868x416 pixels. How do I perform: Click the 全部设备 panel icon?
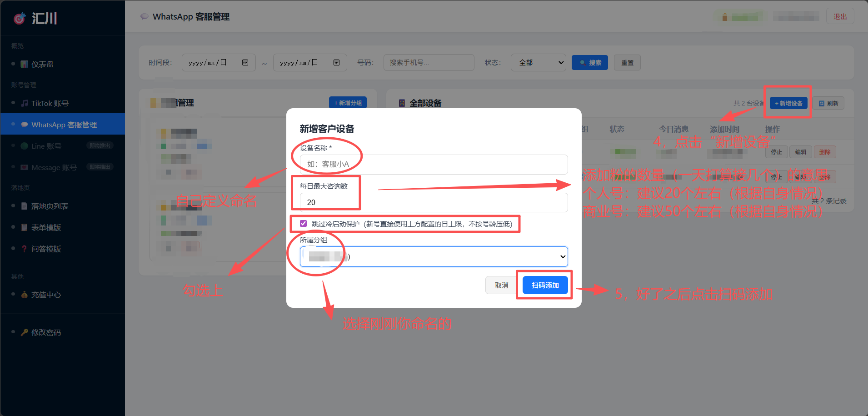[402, 103]
